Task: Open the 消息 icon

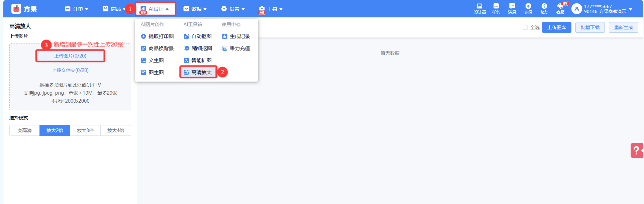Action: (512, 6)
